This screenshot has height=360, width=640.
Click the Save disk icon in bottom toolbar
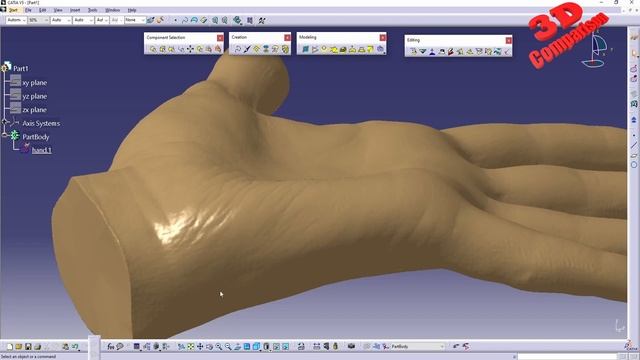point(28,347)
